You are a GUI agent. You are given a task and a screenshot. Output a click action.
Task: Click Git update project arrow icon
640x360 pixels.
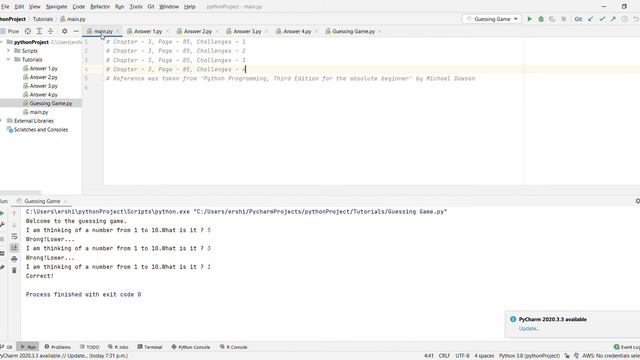(590, 19)
